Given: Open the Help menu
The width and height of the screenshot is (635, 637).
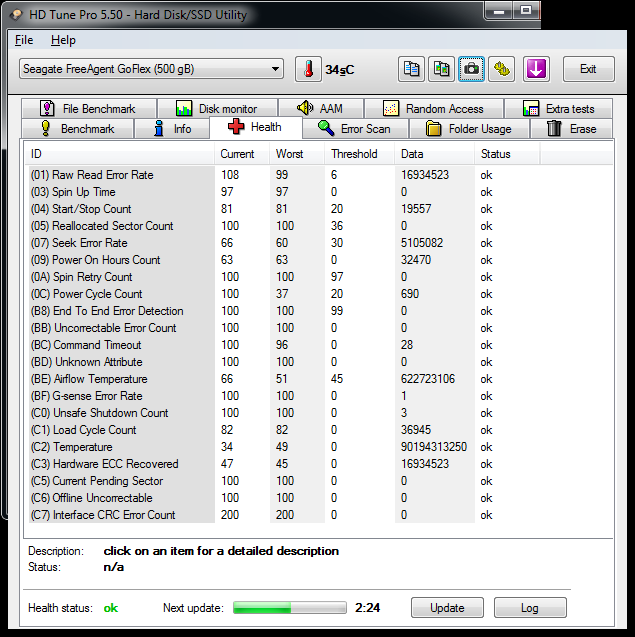Looking at the screenshot, I should pos(63,40).
